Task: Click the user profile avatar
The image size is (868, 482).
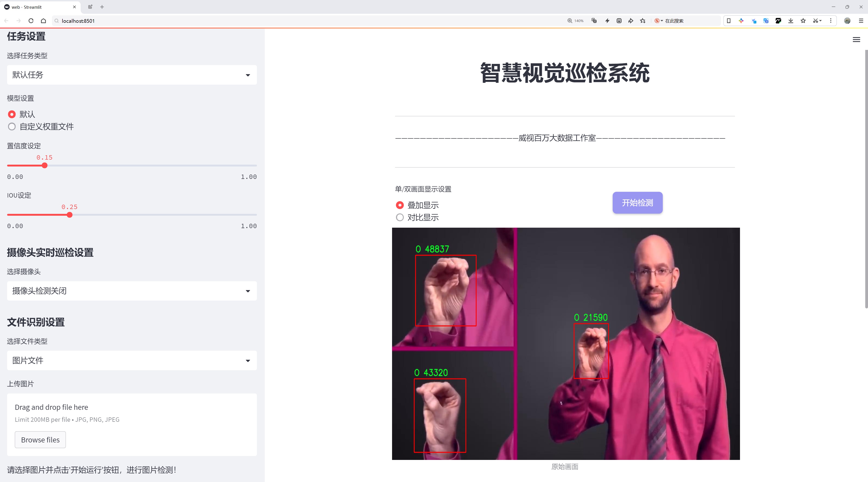Action: (847, 21)
